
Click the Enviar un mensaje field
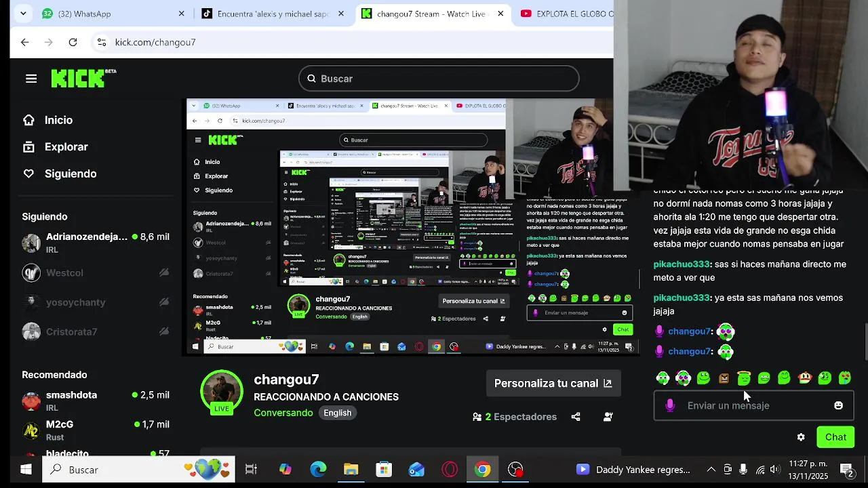pyautogui.click(x=753, y=405)
